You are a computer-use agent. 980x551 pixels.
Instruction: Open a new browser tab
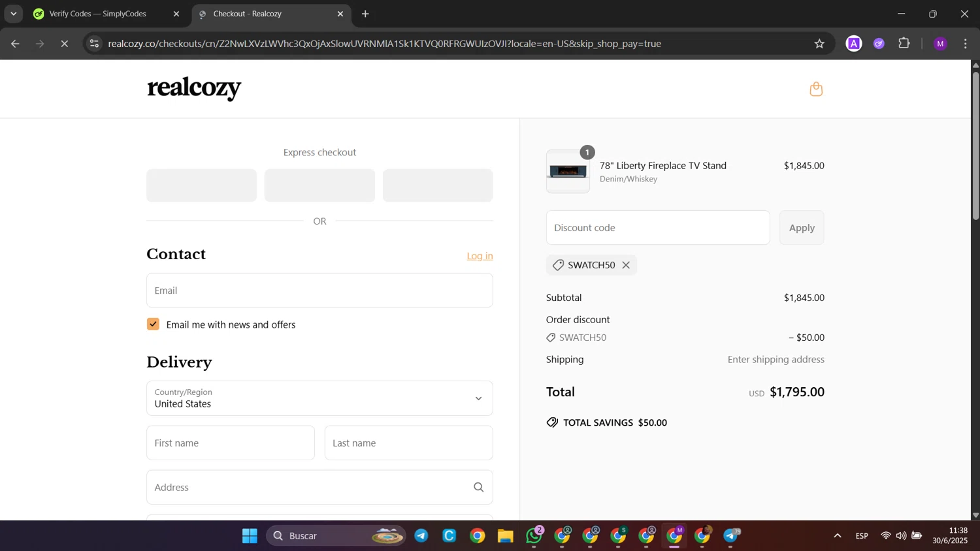pyautogui.click(x=365, y=14)
